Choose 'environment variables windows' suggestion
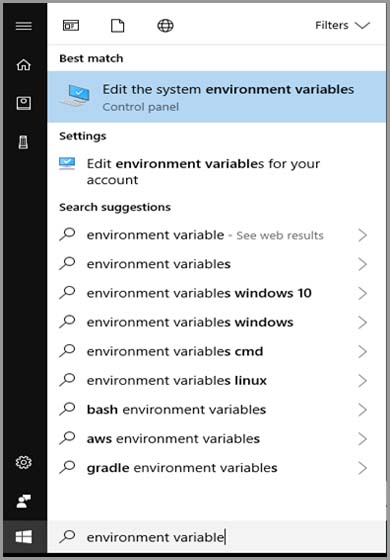The image size is (390, 560). coord(217,322)
